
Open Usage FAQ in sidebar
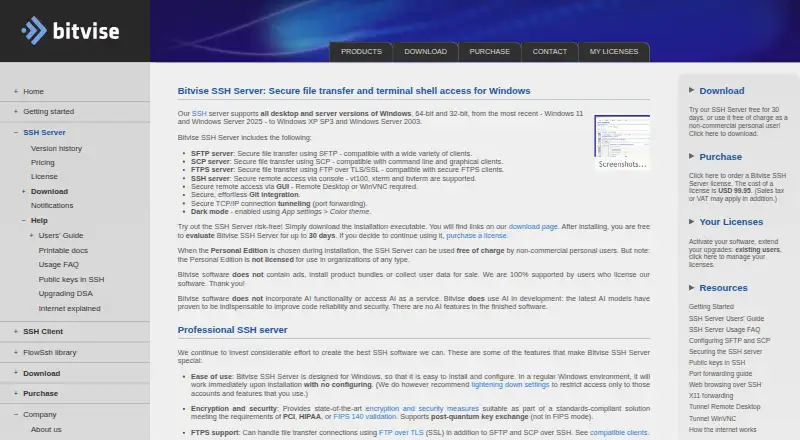click(59, 264)
